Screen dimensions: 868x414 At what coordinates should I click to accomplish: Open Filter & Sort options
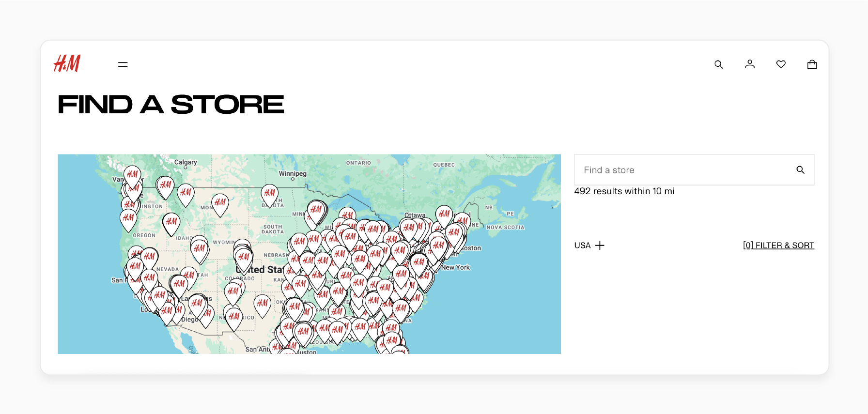pos(778,245)
